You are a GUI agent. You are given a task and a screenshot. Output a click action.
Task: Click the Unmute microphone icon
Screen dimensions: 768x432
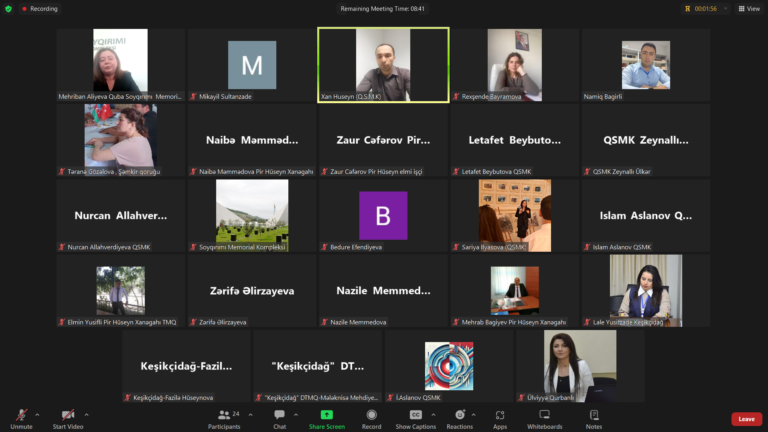(x=21, y=415)
